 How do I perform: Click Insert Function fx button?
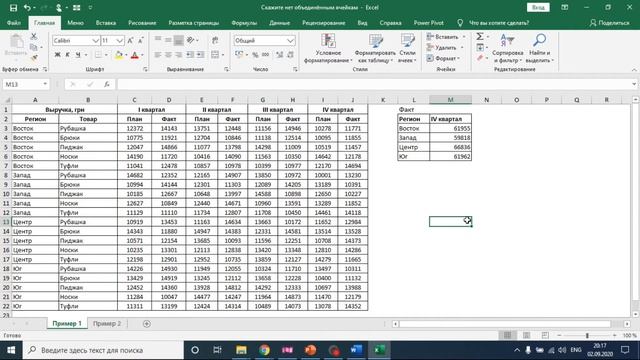pyautogui.click(x=107, y=84)
